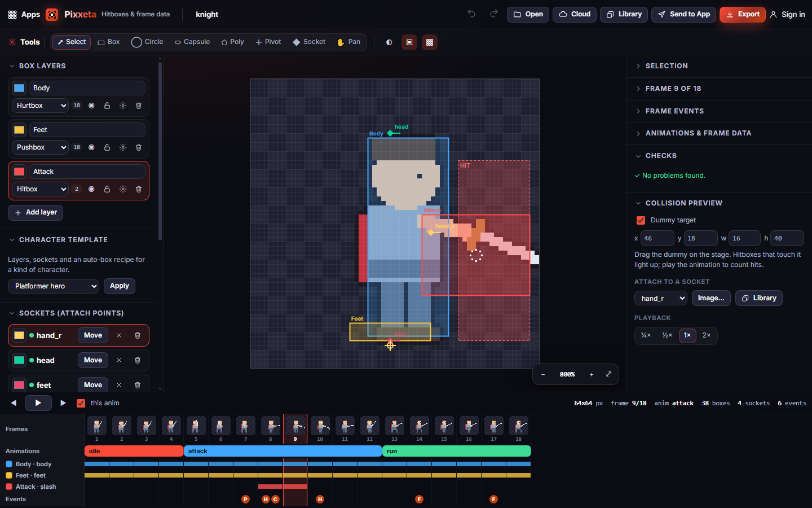Pick the Poly tool
Viewport: 812px width, 508px height.
point(233,42)
